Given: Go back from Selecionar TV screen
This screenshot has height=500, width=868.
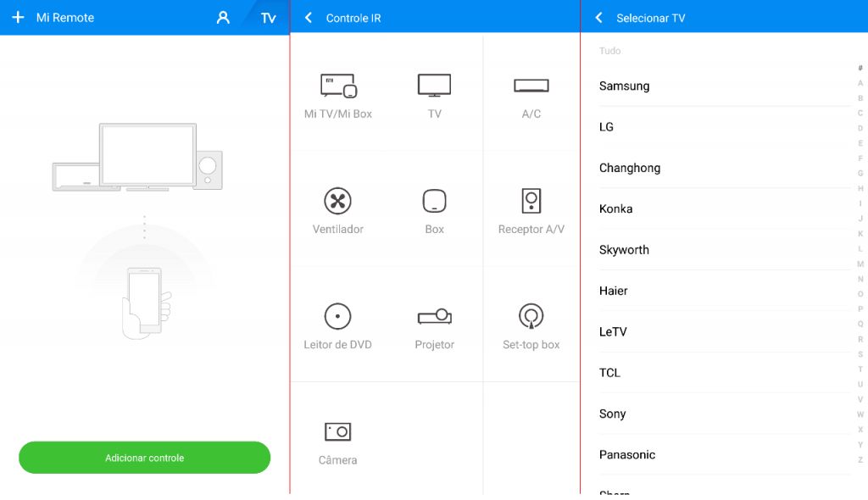Looking at the screenshot, I should tap(599, 18).
